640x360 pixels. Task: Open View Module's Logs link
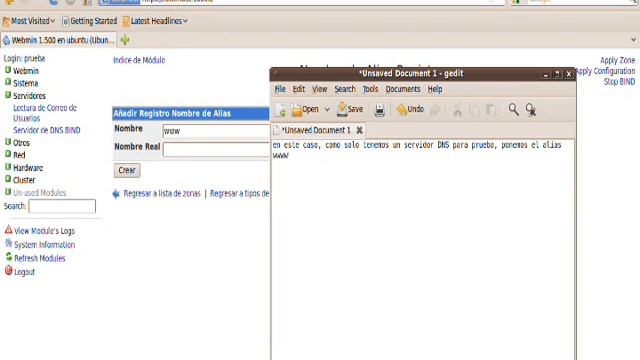click(x=44, y=231)
